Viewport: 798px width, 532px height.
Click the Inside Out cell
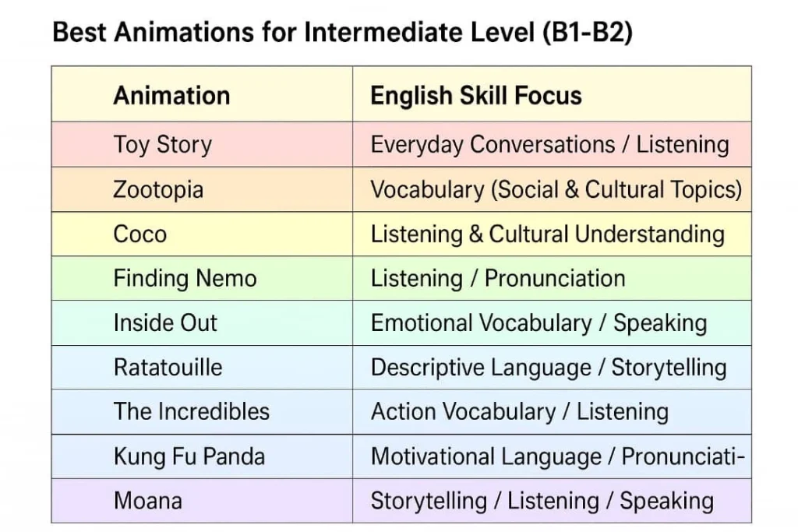(202, 323)
